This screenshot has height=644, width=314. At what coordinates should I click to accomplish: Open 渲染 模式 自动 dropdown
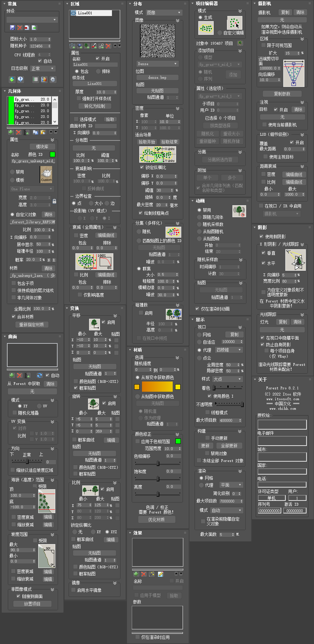[x=227, y=510]
